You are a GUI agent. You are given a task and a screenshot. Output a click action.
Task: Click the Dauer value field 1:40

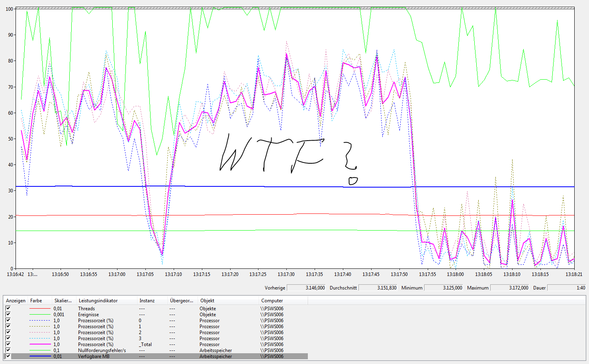[567, 288]
